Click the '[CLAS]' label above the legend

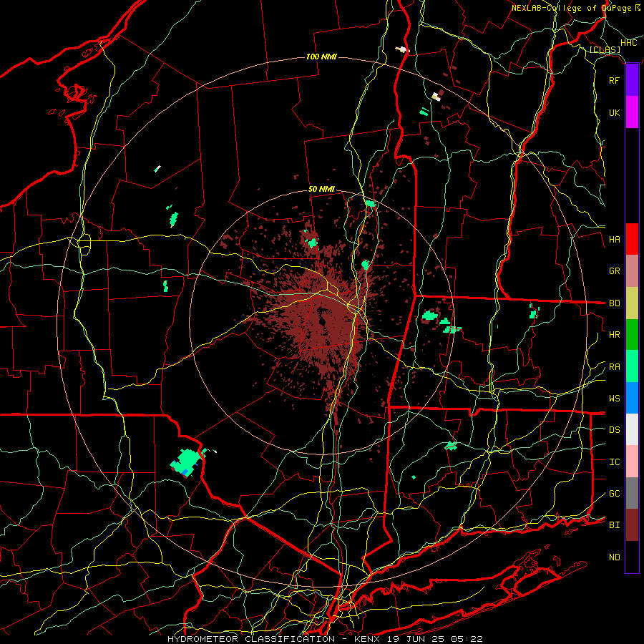[605, 50]
